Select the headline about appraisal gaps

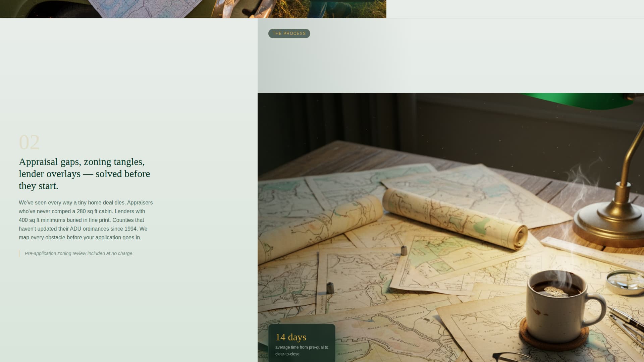coord(85,174)
